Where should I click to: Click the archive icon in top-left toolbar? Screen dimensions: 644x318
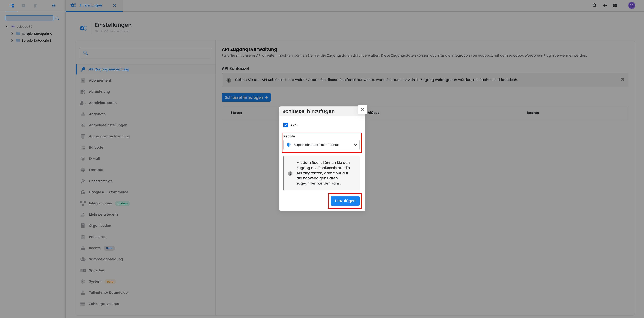point(24,5)
